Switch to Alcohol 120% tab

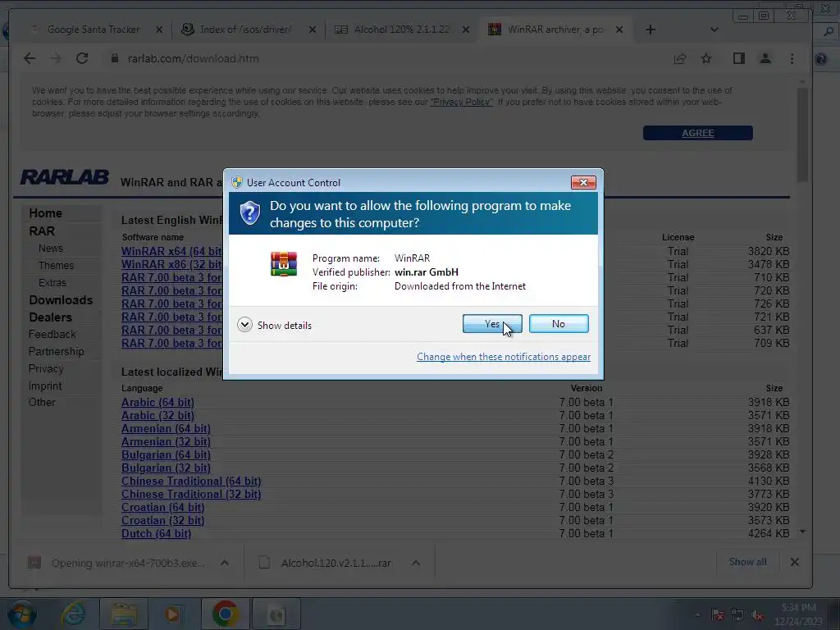pyautogui.click(x=401, y=30)
